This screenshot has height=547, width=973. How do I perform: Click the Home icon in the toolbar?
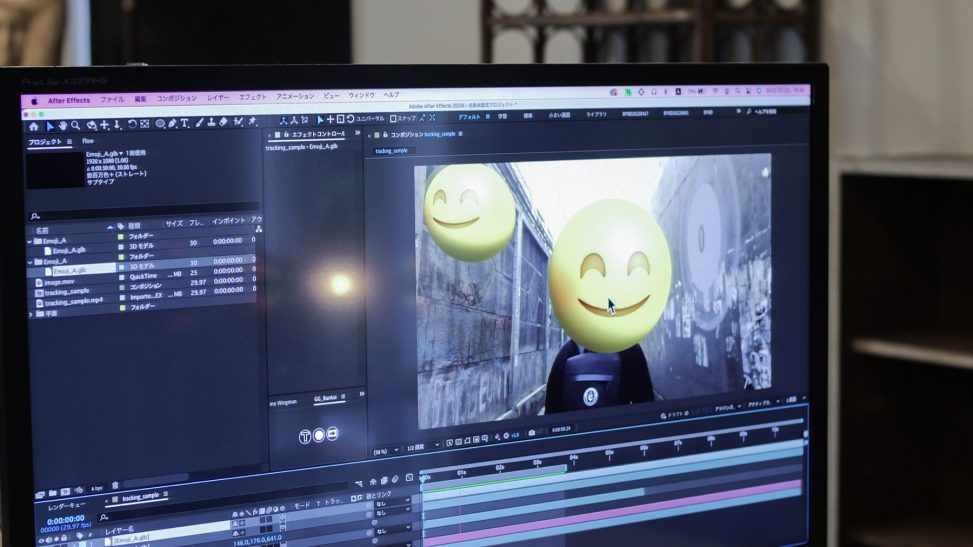(34, 127)
